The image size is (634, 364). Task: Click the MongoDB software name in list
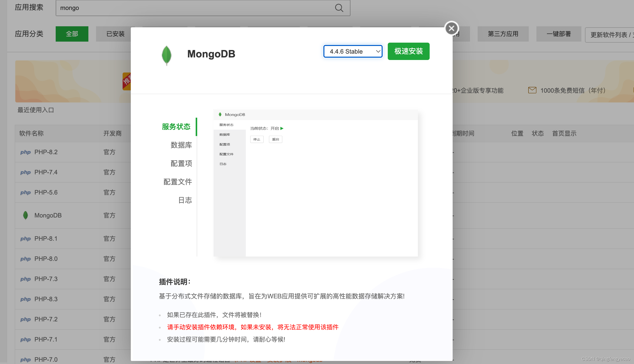48,215
